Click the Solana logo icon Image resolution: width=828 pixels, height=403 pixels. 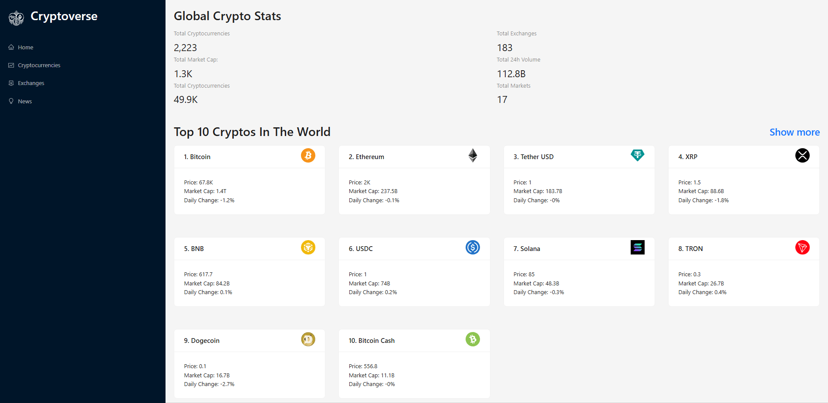(637, 248)
